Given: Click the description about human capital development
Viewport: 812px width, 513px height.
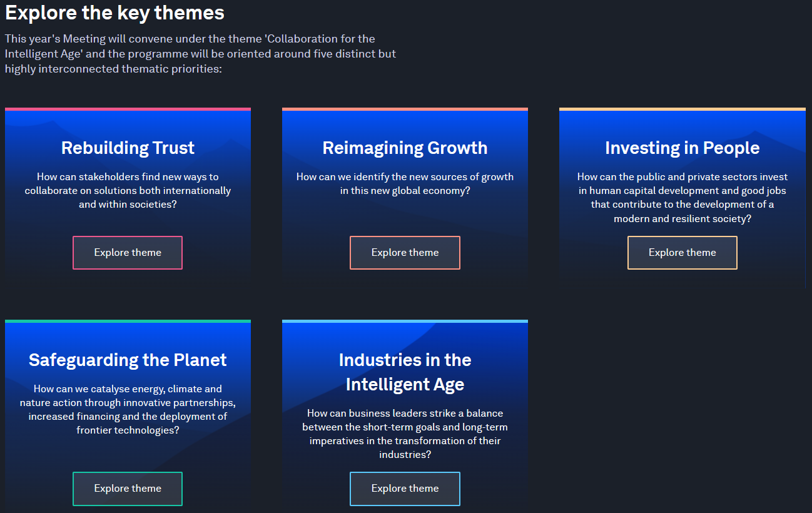Looking at the screenshot, I should [683, 198].
